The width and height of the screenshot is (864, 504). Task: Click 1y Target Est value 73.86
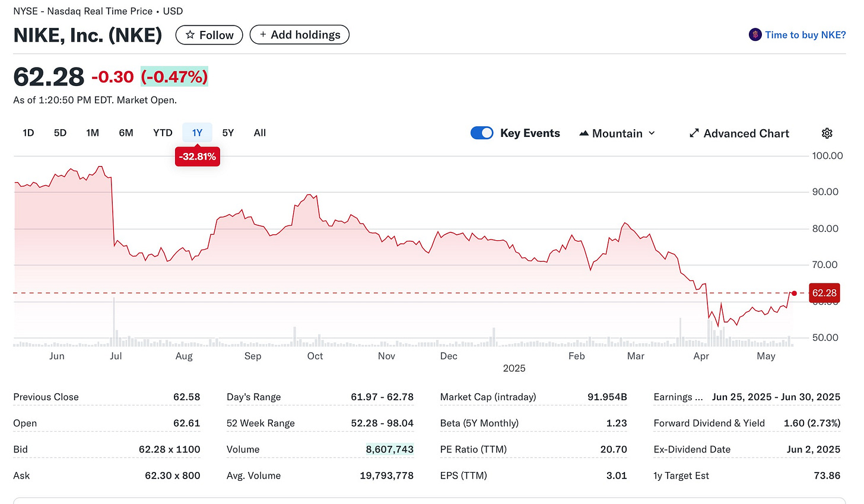click(x=827, y=475)
